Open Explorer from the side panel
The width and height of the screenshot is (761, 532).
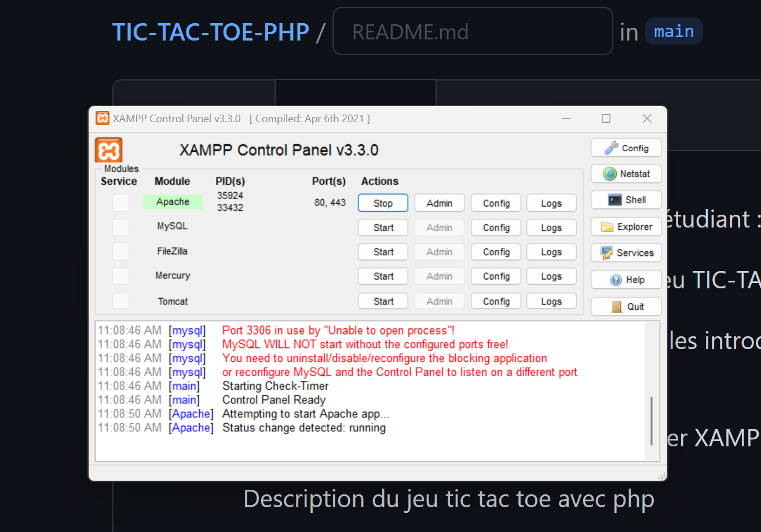(x=625, y=226)
